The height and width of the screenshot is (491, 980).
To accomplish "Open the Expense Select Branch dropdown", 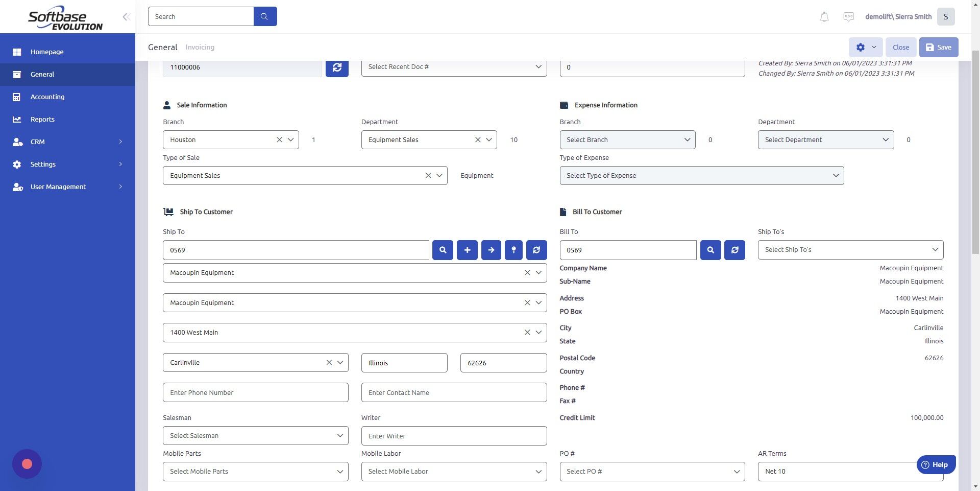I will [627, 139].
